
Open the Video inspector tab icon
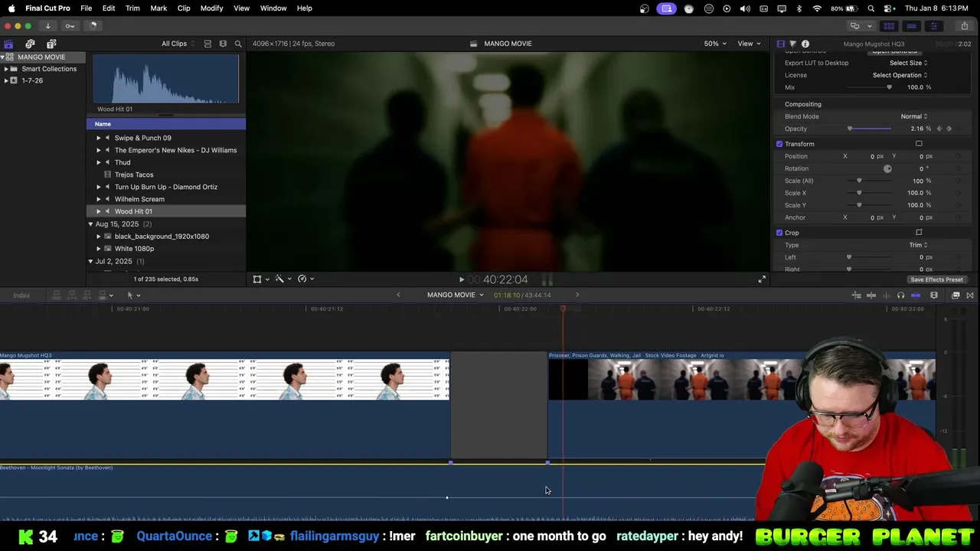tap(780, 44)
